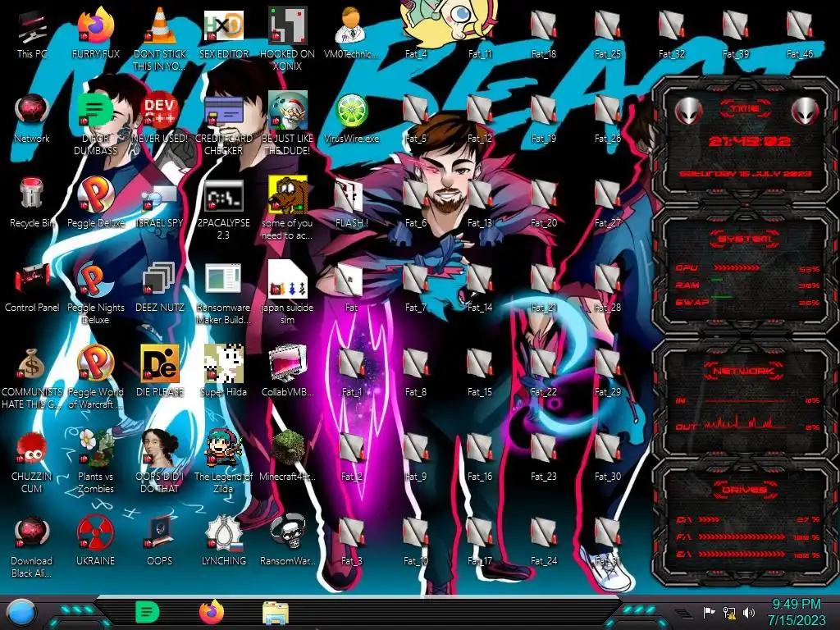The image size is (840, 630).
Task: Open the Recycle Bin
Action: pos(32,203)
